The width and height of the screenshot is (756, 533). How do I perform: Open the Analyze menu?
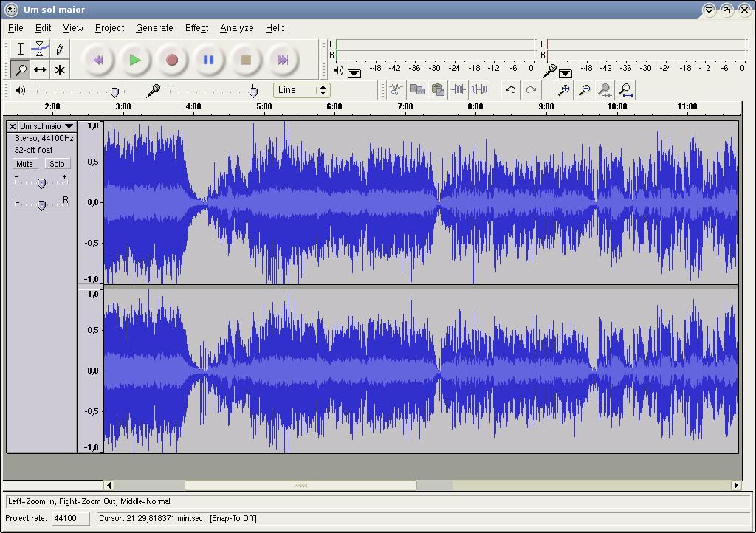tap(237, 28)
